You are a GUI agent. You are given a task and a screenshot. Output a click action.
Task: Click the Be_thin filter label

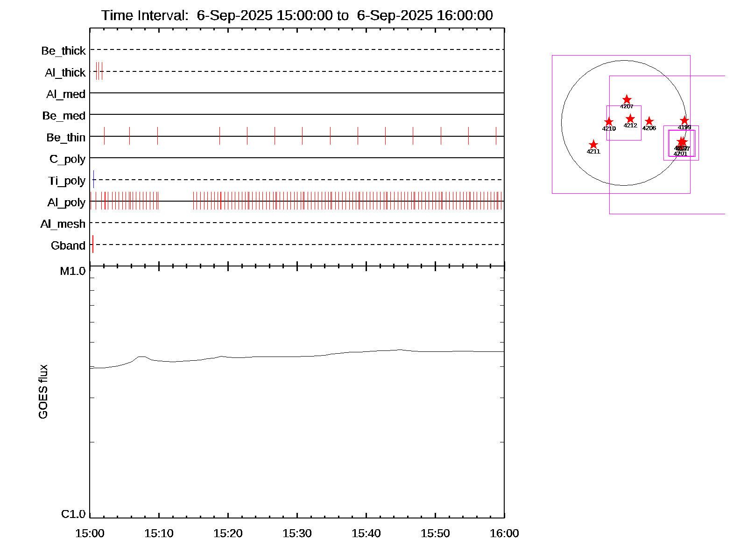66,138
